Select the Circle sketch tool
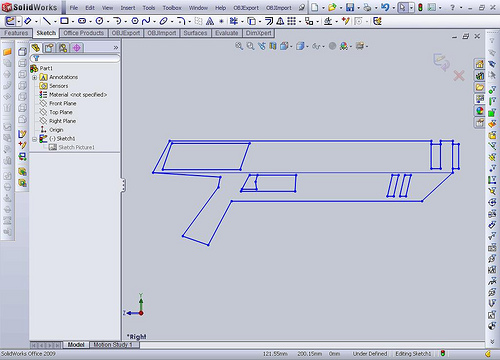This screenshot has width=500, height=360. 99,21
